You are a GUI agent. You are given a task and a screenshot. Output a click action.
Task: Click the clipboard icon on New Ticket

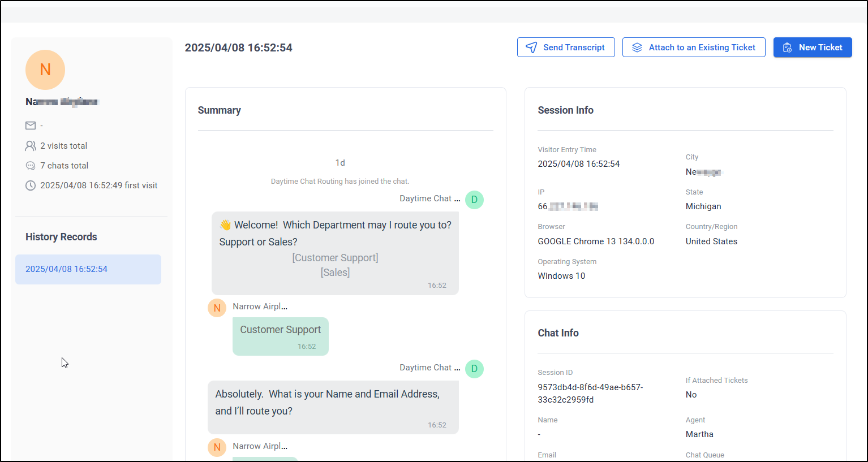point(787,48)
